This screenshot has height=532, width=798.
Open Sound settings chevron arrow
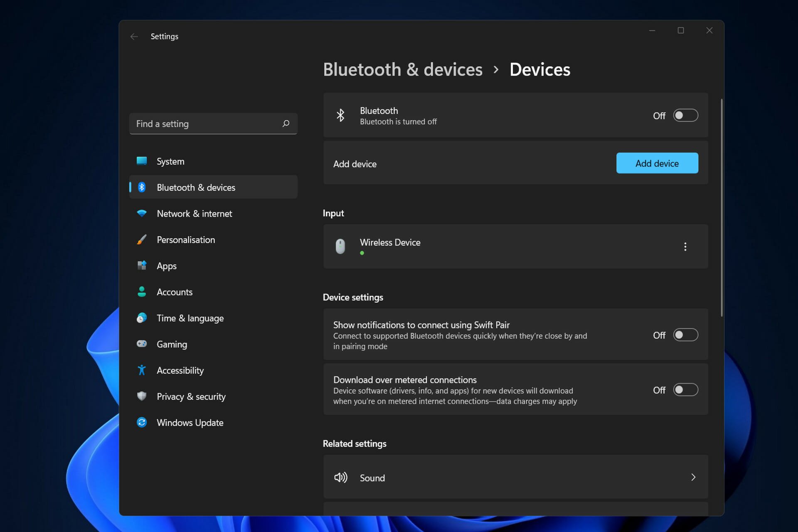pos(693,477)
